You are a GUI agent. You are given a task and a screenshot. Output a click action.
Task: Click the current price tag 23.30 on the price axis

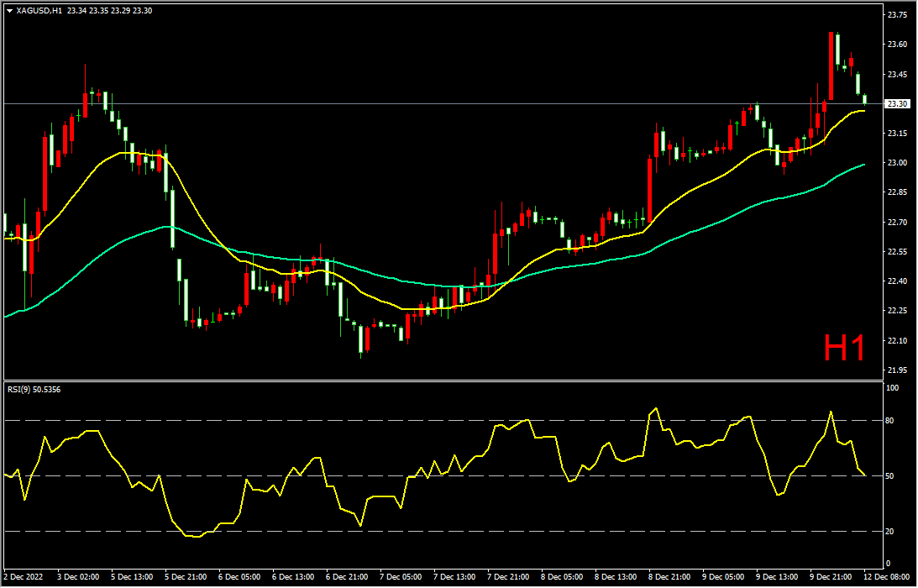pyautogui.click(x=898, y=103)
